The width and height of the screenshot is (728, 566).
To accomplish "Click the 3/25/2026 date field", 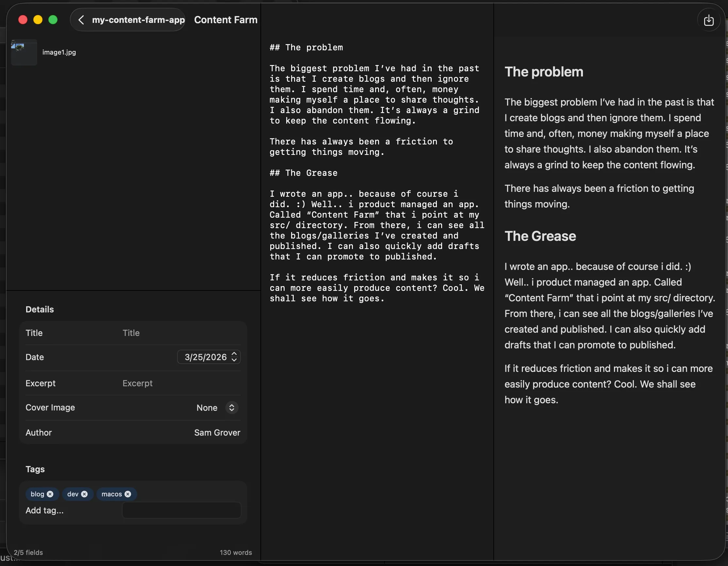I will click(x=205, y=357).
